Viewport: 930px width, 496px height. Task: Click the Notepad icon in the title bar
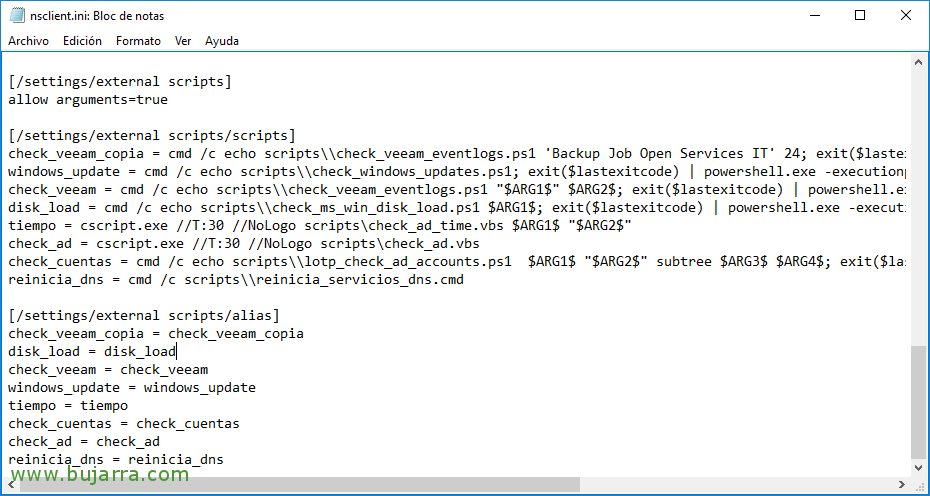17,16
